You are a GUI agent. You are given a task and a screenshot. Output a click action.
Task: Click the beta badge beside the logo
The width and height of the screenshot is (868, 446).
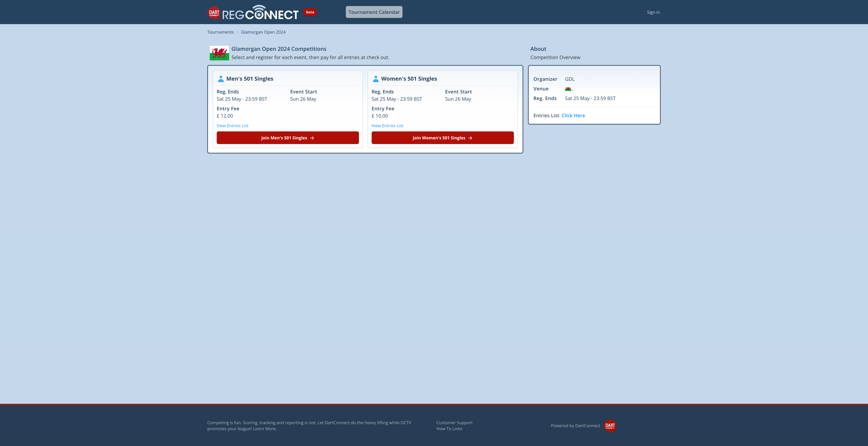pyautogui.click(x=310, y=12)
